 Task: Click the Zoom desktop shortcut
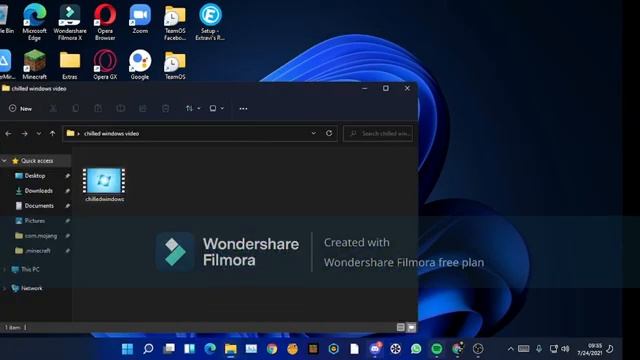pos(140,19)
